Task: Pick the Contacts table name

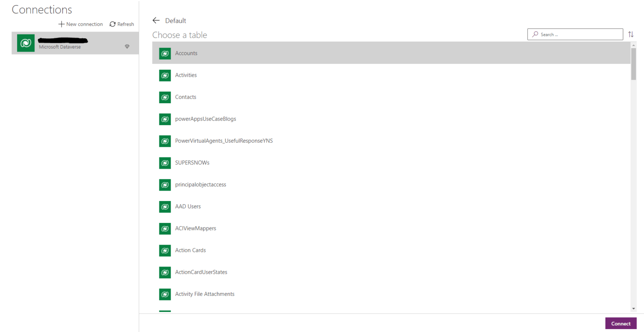Action: (186, 97)
